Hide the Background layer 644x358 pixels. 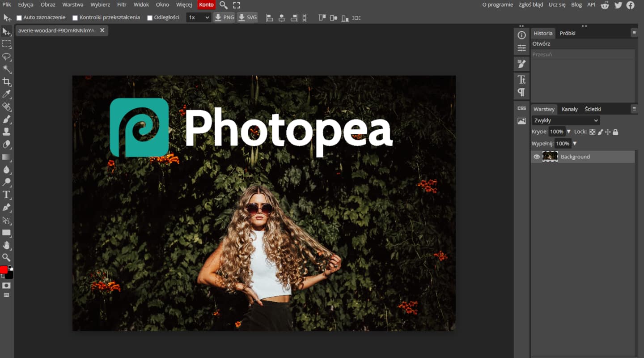click(536, 157)
